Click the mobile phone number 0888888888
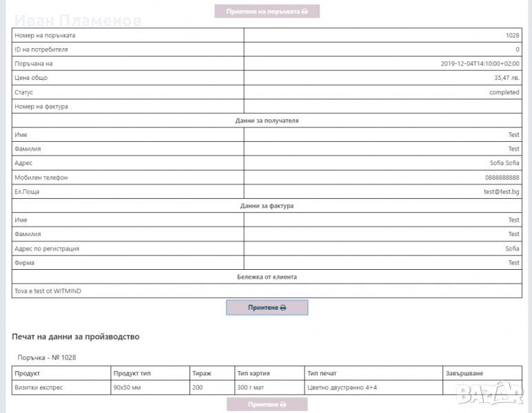532x413 pixels. pos(500,178)
